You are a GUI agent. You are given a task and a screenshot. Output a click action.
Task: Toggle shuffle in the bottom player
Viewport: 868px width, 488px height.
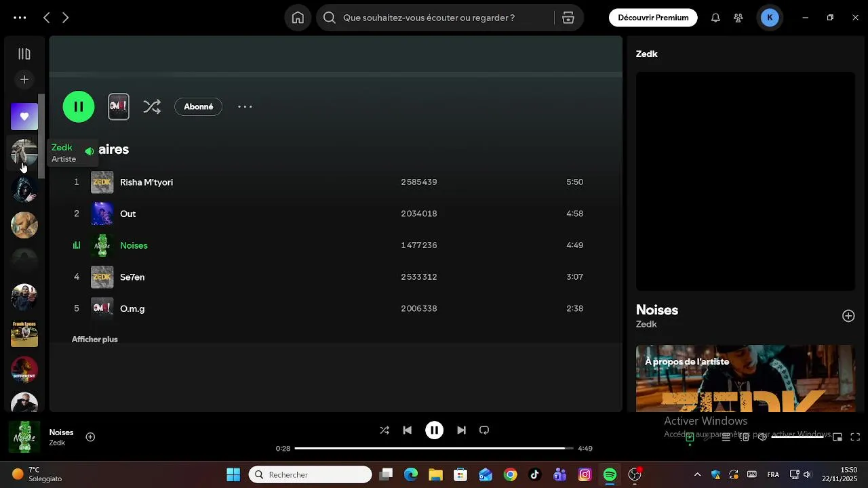pyautogui.click(x=384, y=430)
